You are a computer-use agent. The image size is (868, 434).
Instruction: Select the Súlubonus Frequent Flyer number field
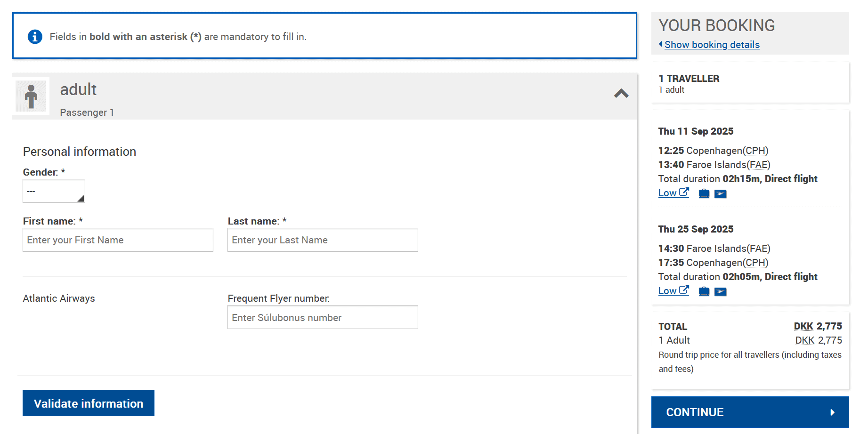(323, 317)
